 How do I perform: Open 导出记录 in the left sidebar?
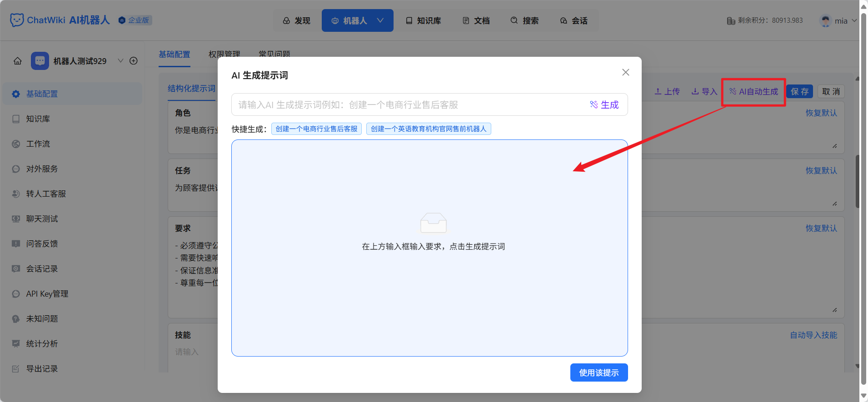coord(73,369)
